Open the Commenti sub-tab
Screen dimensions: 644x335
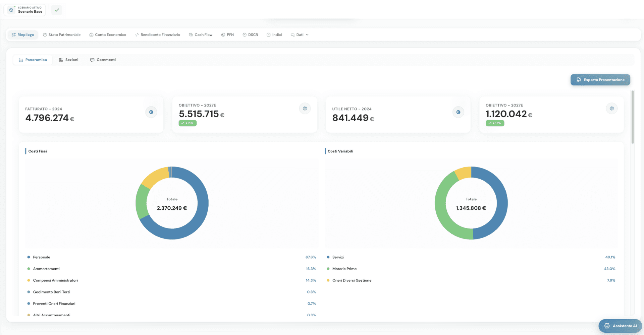click(103, 60)
